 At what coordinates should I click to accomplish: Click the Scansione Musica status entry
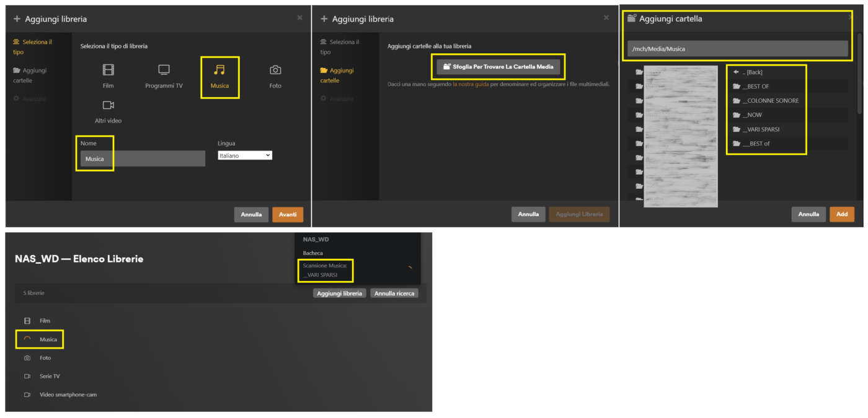325,269
